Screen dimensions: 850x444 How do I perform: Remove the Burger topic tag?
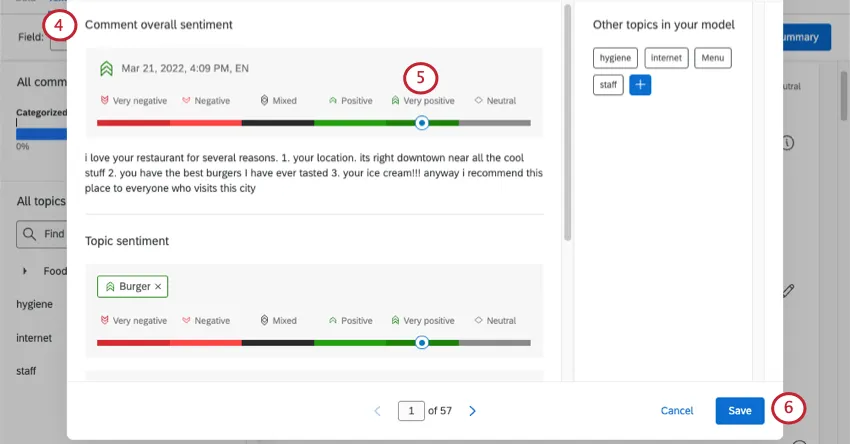click(158, 287)
